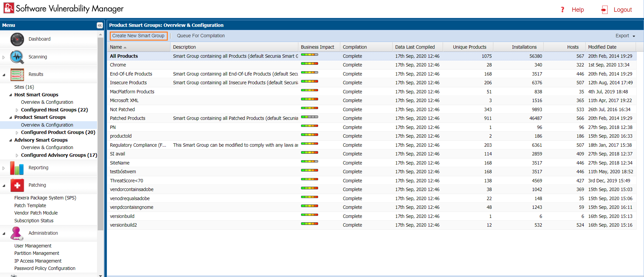Click the red Help question mark icon
The width and height of the screenshot is (644, 277).
(x=562, y=10)
